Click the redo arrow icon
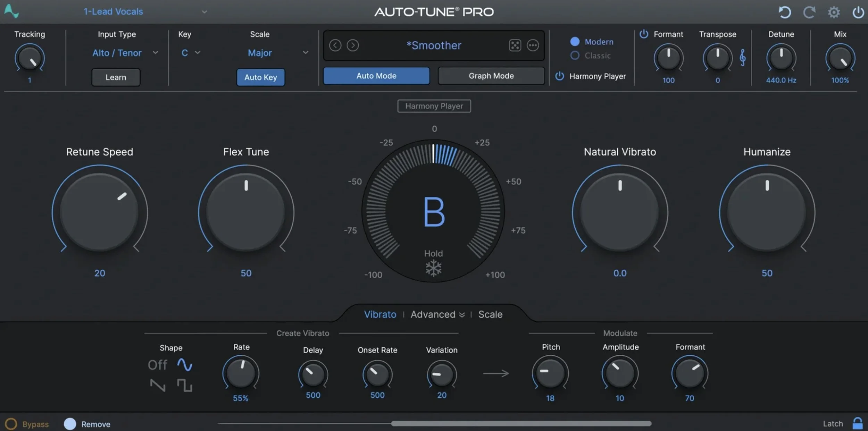Viewport: 868px width, 431px height. [809, 12]
